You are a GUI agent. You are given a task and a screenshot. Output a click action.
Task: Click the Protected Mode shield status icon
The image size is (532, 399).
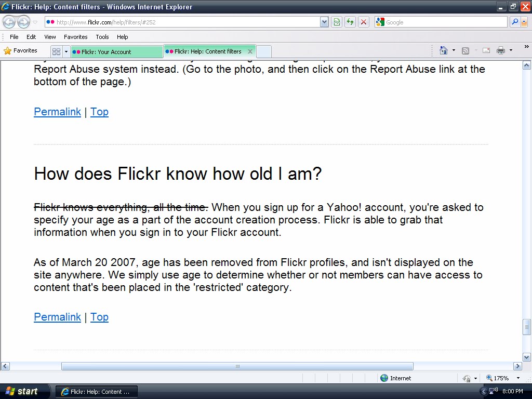click(467, 378)
